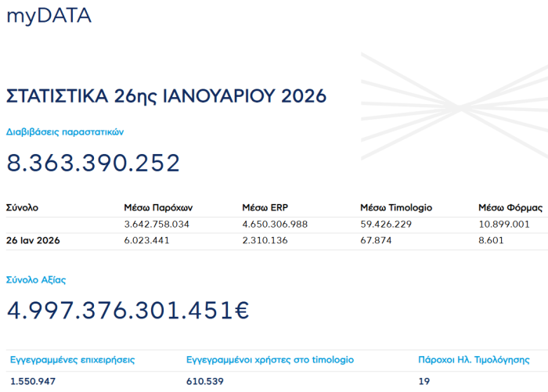548x392 pixels.
Task: Click the Μέσω Φόρμας column header
Action: (510, 208)
